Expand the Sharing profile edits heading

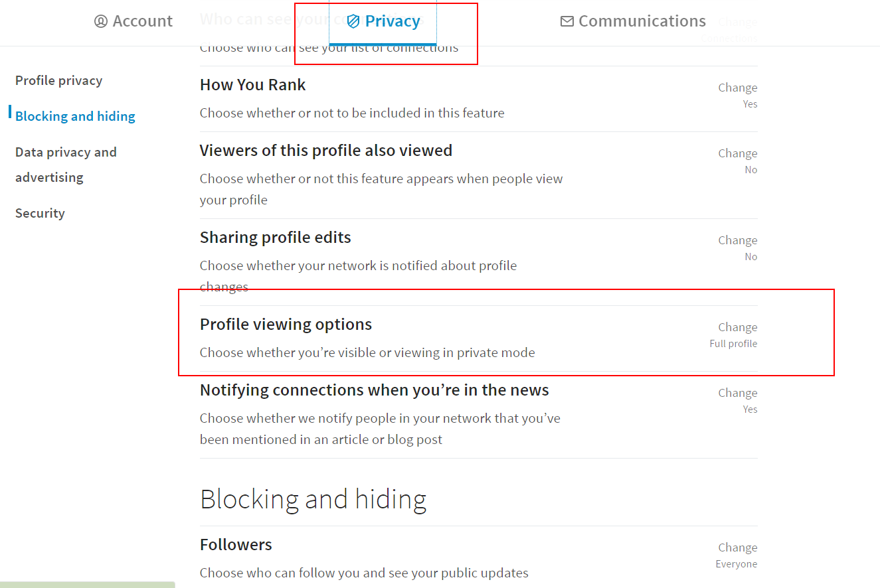(276, 238)
